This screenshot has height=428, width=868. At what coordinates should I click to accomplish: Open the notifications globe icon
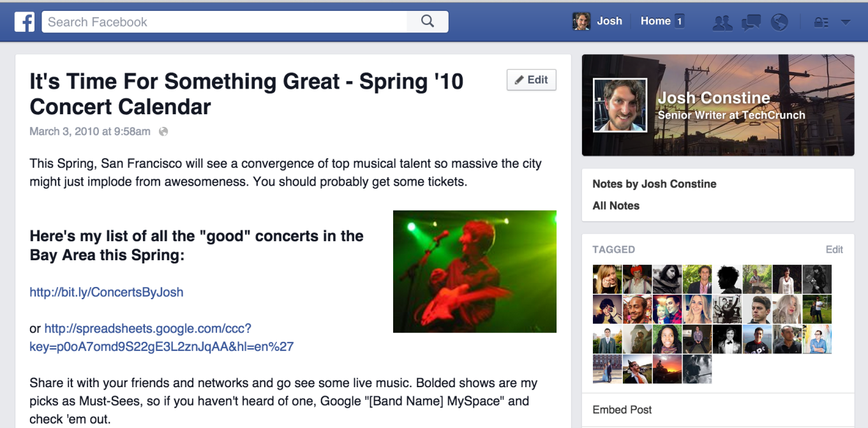[x=779, y=22]
